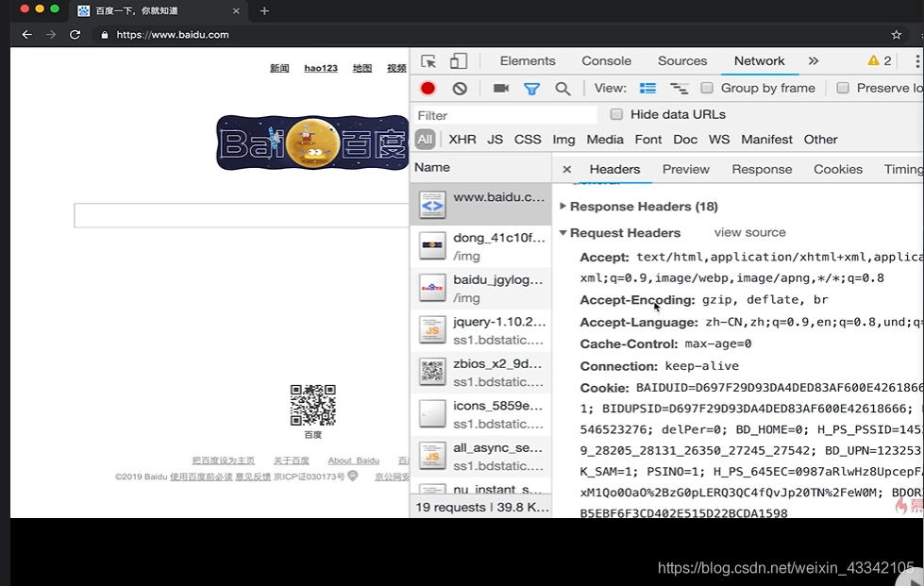
Task: Open the 地图 link on Baidu
Action: tap(361, 68)
